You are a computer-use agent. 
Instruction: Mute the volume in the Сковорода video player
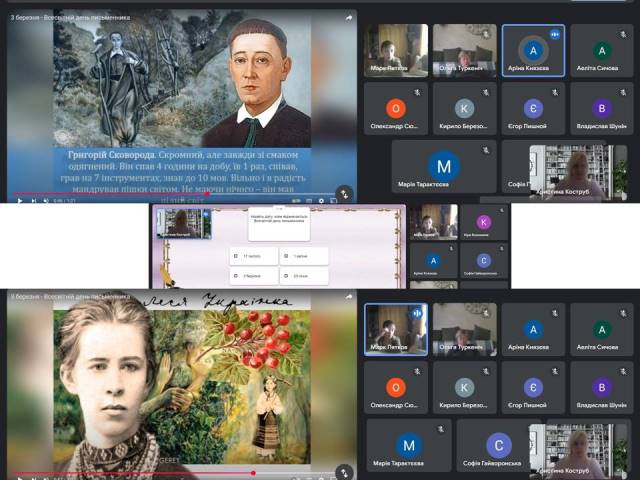(x=46, y=200)
